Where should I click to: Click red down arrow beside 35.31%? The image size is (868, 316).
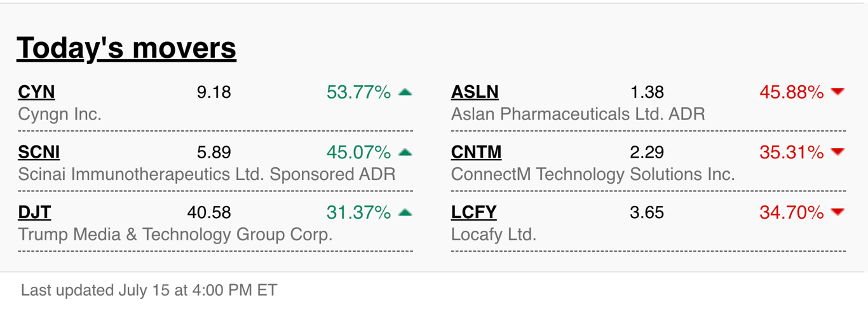click(837, 153)
